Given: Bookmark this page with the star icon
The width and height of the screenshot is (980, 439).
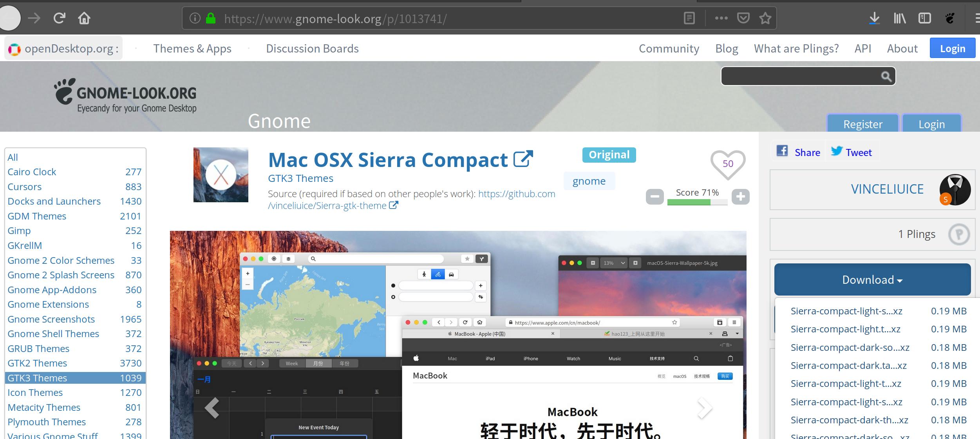Looking at the screenshot, I should click(x=765, y=18).
